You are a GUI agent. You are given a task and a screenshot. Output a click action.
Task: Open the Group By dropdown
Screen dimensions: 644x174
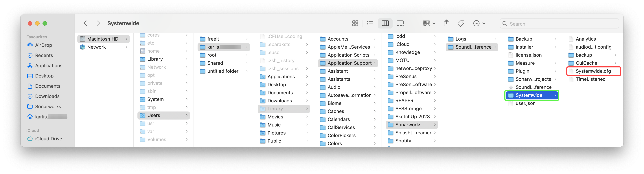pyautogui.click(x=429, y=23)
